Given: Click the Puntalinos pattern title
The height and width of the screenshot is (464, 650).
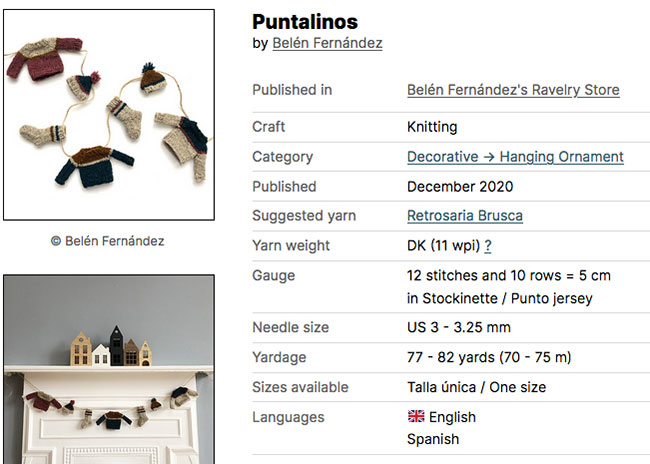Looking at the screenshot, I should click(304, 21).
